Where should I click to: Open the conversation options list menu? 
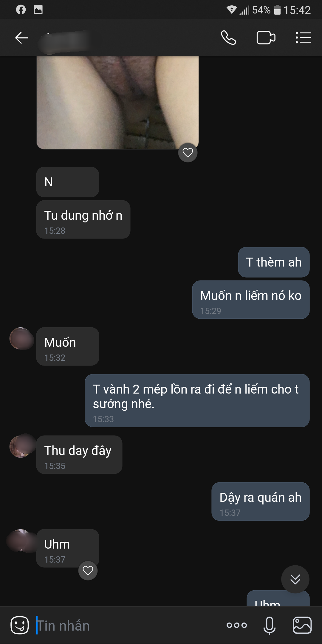click(303, 38)
